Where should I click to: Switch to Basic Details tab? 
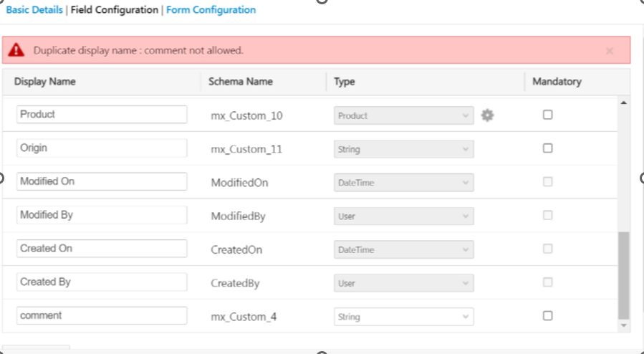click(35, 10)
